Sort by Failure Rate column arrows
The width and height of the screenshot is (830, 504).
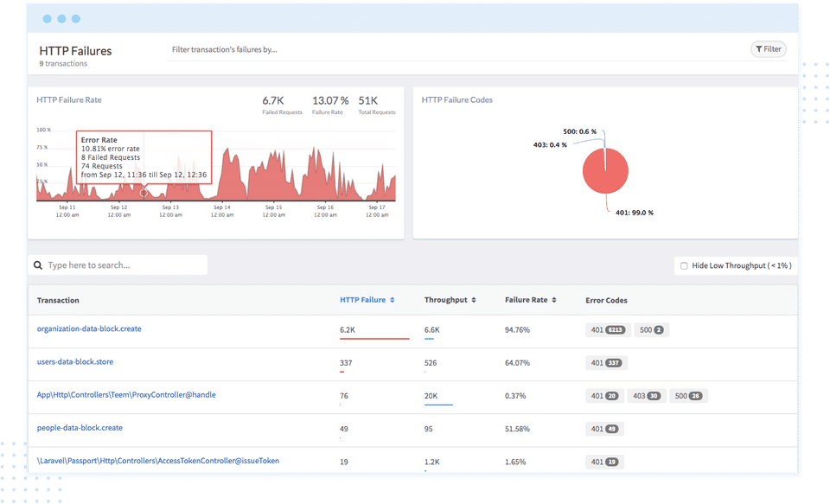click(x=554, y=300)
